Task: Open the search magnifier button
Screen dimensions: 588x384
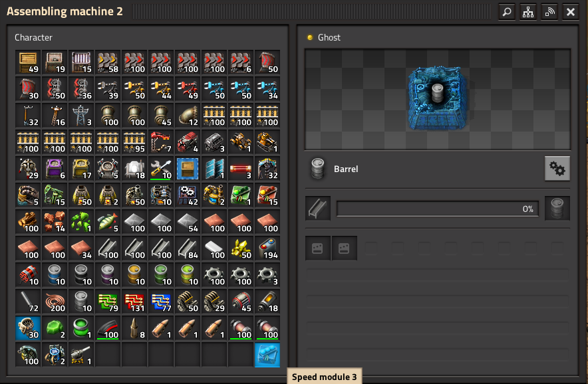Action: pyautogui.click(x=507, y=12)
